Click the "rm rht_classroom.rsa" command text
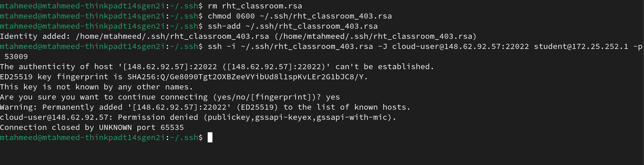644x165 pixels. 255,6
